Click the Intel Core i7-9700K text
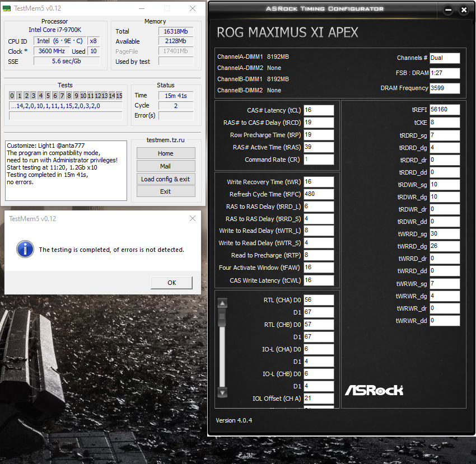Image resolution: width=476 pixels, height=464 pixels. click(55, 30)
